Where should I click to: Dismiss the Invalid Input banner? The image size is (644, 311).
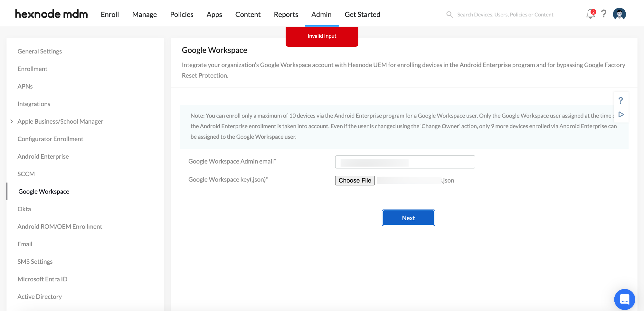(322, 36)
